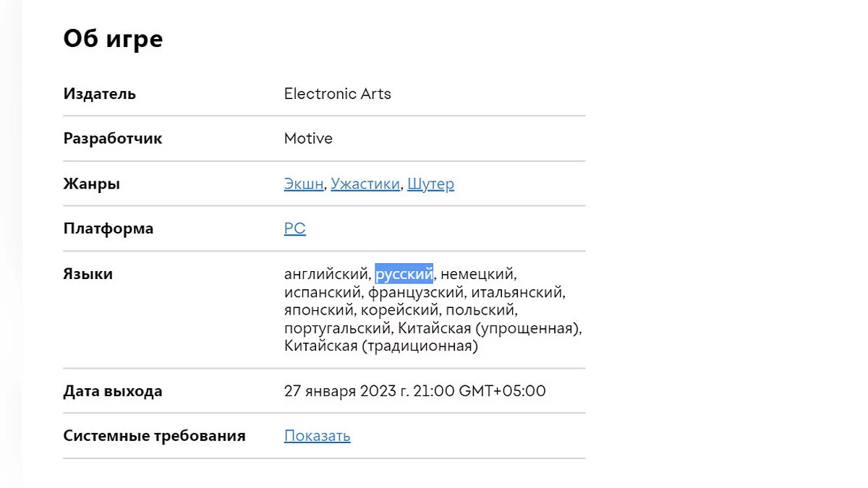Follow the Шутер genre link
Viewport: 868px width, 488px height.
click(430, 184)
